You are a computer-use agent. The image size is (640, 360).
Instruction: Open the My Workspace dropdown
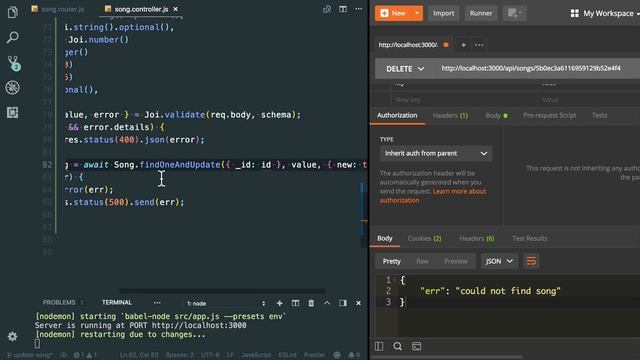point(605,13)
